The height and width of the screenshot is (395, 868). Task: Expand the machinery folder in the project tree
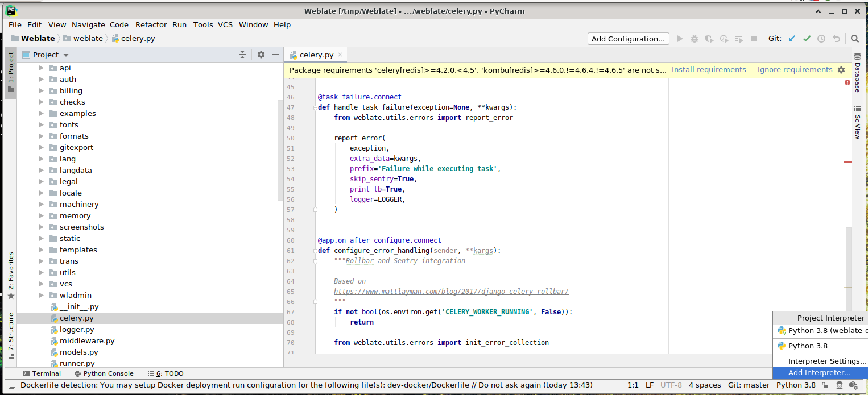coord(40,204)
